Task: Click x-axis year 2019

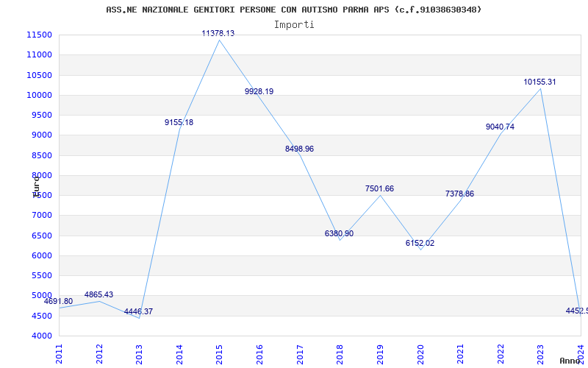Action: [380, 354]
